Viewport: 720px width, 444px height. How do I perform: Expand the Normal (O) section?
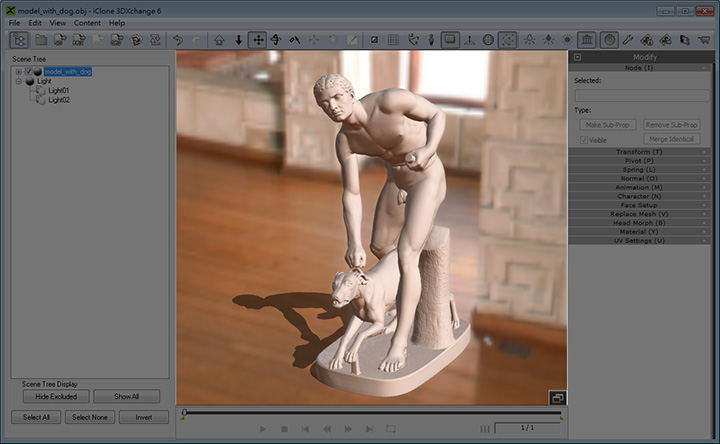point(639,178)
